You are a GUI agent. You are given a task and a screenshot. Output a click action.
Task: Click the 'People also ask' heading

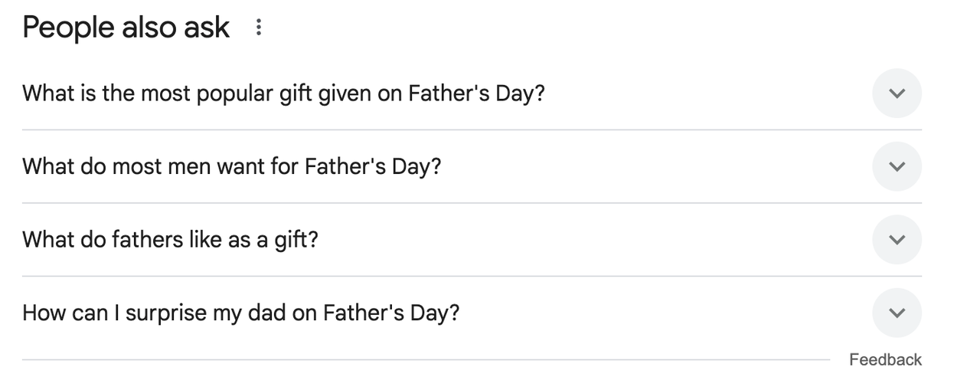point(126,28)
